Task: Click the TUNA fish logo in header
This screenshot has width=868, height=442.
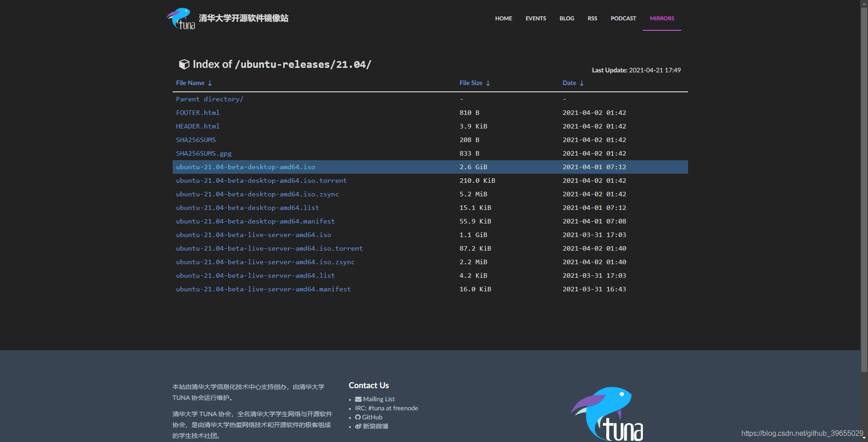Action: pyautogui.click(x=181, y=19)
